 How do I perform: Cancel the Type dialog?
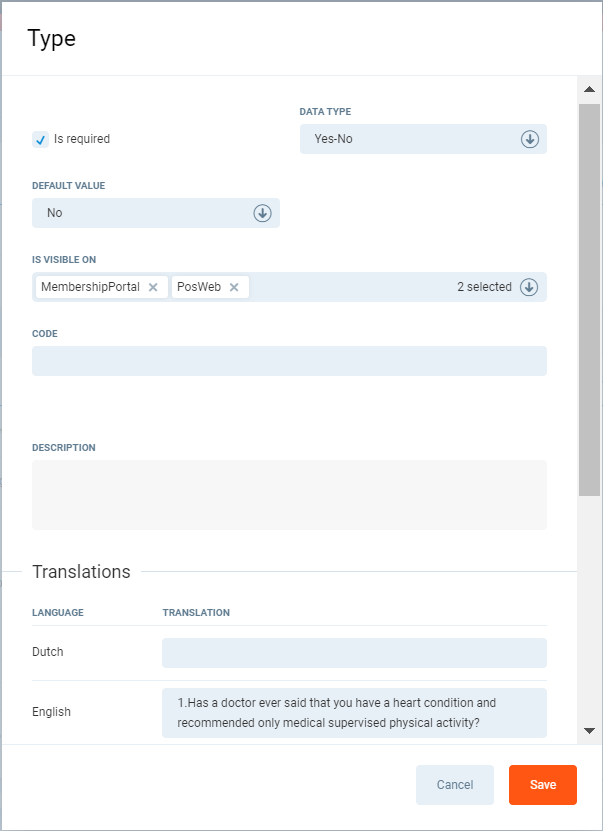pyautogui.click(x=455, y=785)
